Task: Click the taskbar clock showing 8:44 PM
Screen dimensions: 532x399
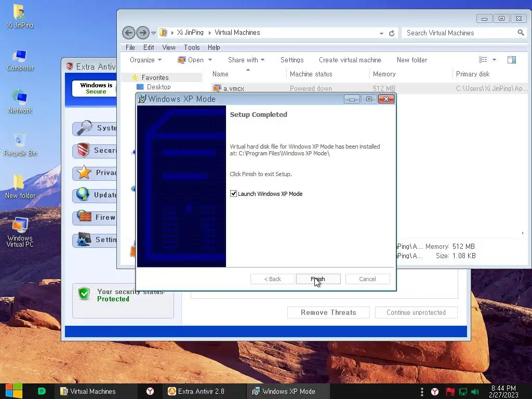Action: click(x=503, y=392)
